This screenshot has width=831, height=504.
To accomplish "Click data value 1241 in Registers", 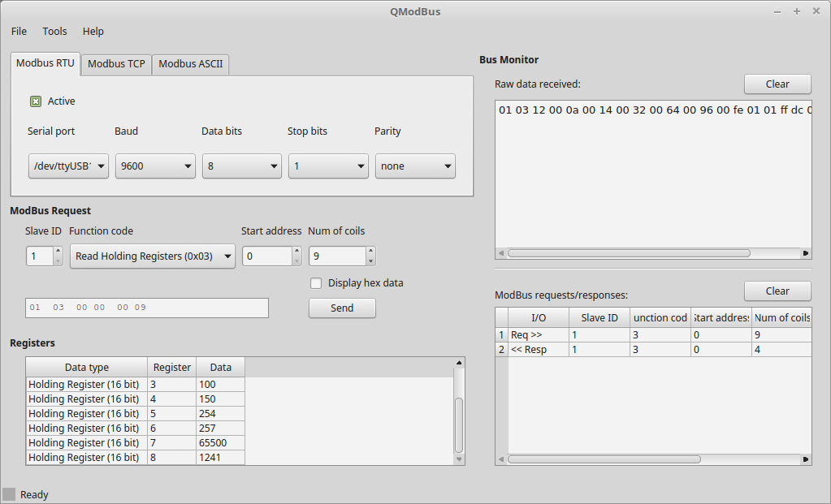I will pos(220,458).
